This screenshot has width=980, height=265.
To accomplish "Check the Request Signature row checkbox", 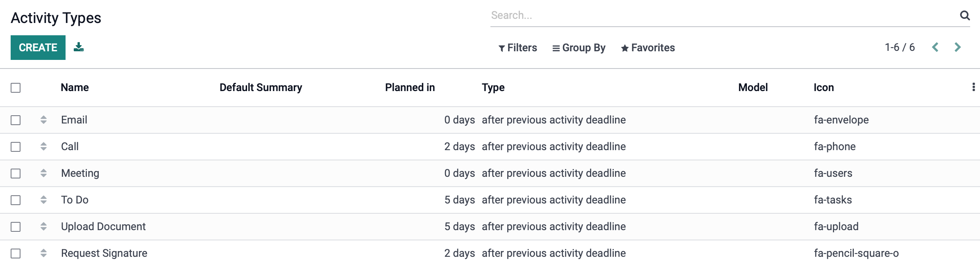I will [x=16, y=254].
